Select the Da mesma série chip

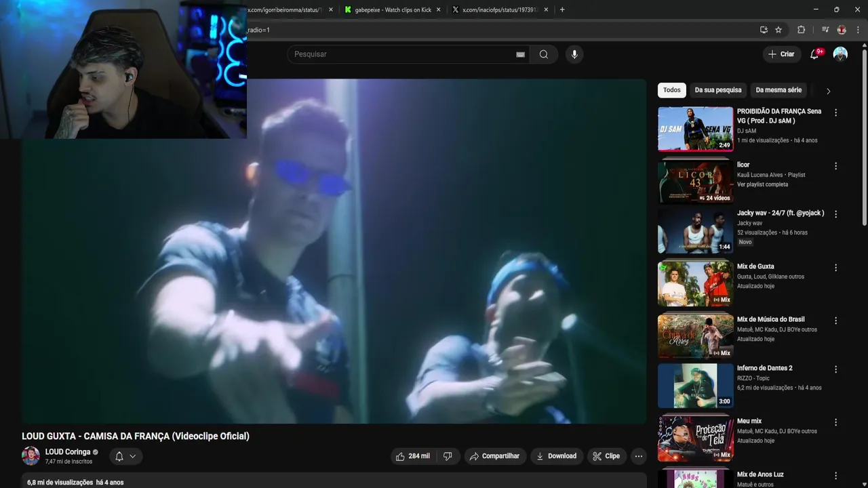pos(778,90)
